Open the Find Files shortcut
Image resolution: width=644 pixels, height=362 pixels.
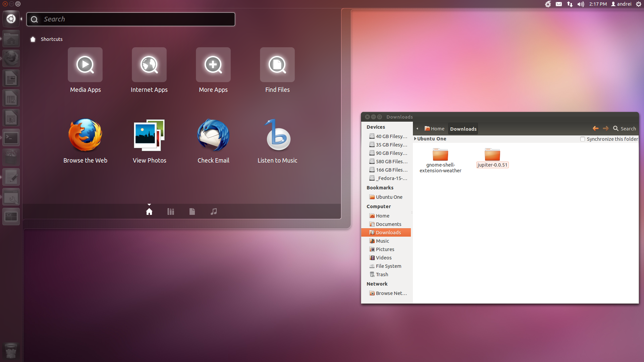point(277,65)
